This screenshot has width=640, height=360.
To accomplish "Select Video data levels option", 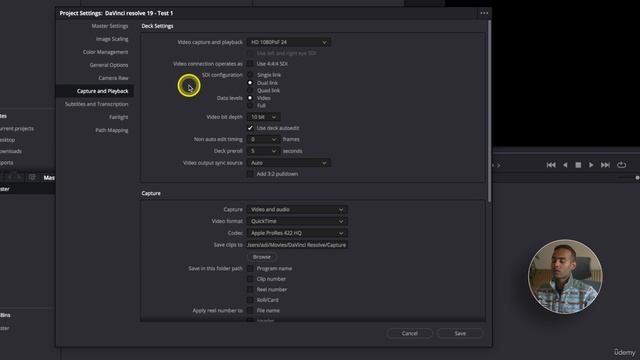I will 250,98.
